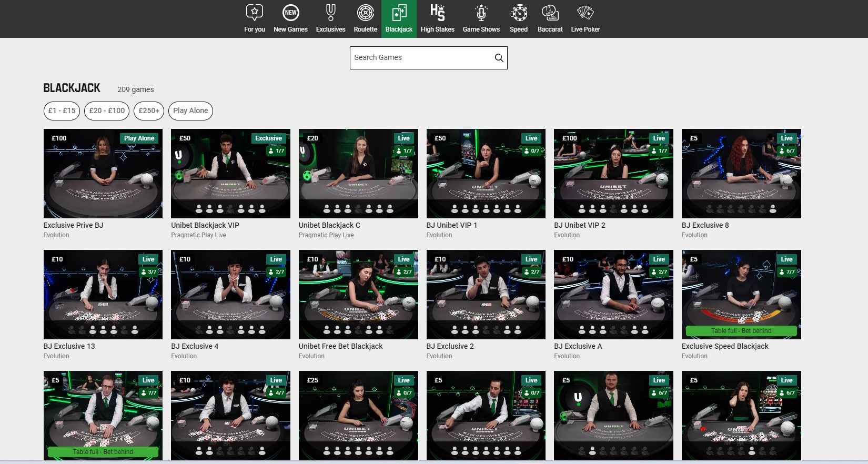Toggle the Play Alone filter chip
The height and width of the screenshot is (464, 868).
coord(190,110)
